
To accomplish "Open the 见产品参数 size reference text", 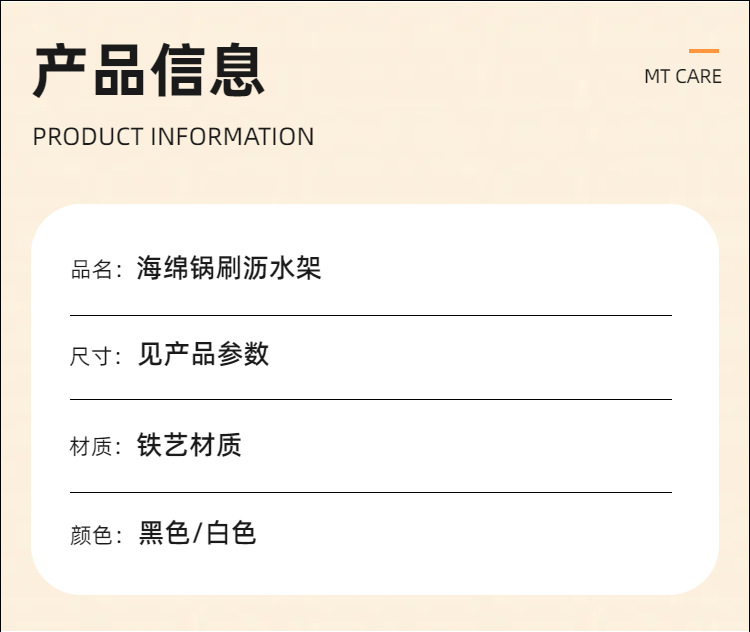I will [203, 354].
